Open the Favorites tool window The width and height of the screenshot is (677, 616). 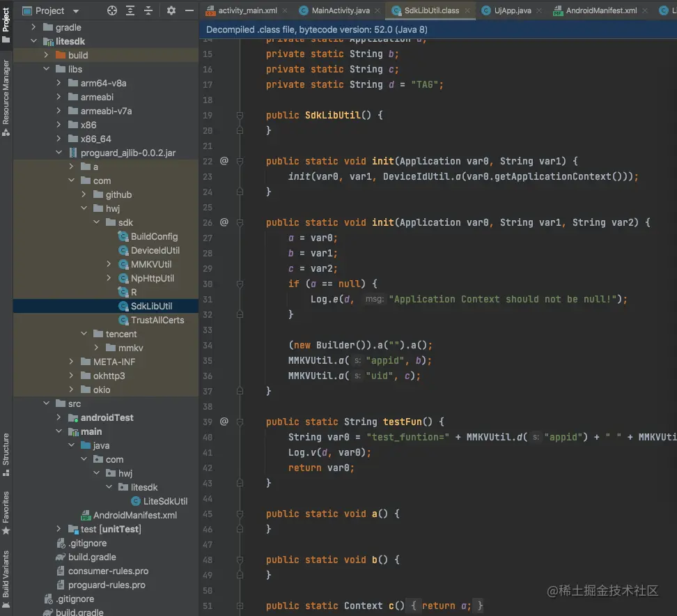[x=6, y=513]
